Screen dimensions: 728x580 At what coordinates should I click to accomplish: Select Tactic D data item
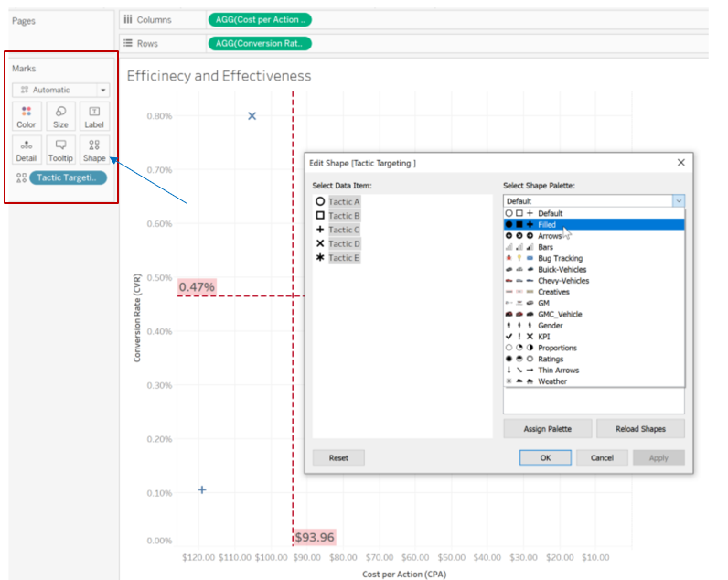[344, 243]
